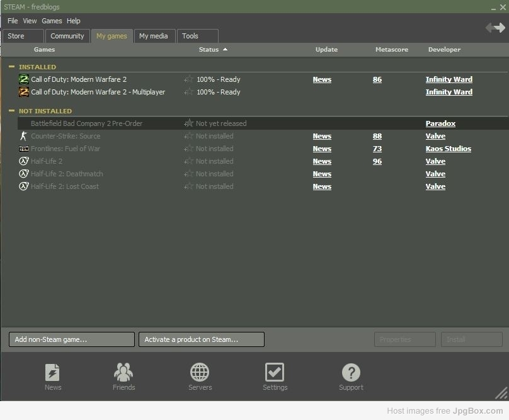The image size is (509, 420).
Task: Favorite Battlefield Bad Company 2 Pre-Order star
Action: (x=188, y=123)
